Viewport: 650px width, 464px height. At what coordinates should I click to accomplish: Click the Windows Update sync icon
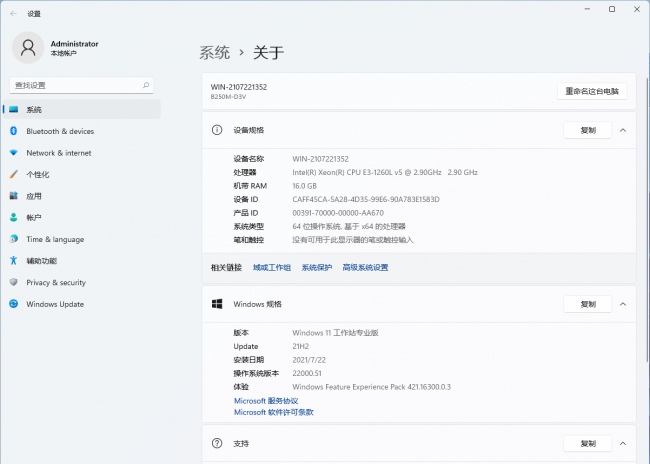(x=14, y=304)
